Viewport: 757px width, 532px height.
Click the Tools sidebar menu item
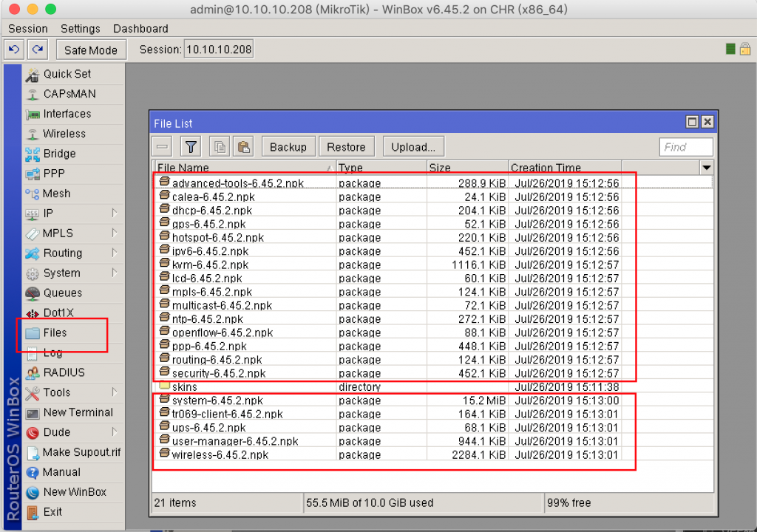(x=73, y=392)
